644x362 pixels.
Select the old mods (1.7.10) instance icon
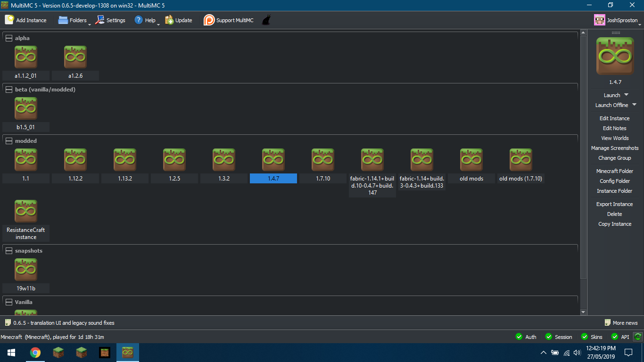[521, 160]
